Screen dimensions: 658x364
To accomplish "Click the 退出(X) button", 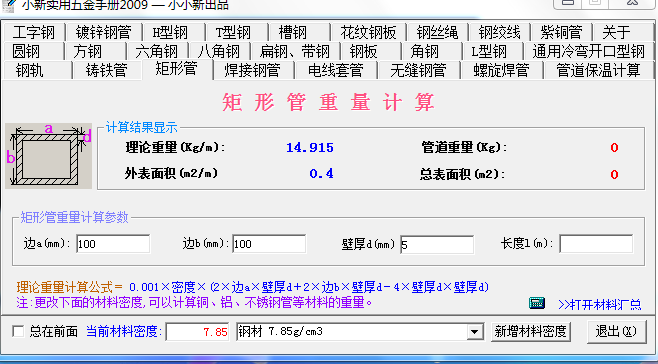I will 616,332.
